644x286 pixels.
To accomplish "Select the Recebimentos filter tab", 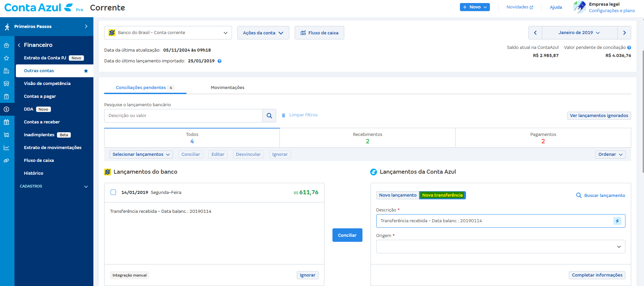I will click(x=368, y=138).
